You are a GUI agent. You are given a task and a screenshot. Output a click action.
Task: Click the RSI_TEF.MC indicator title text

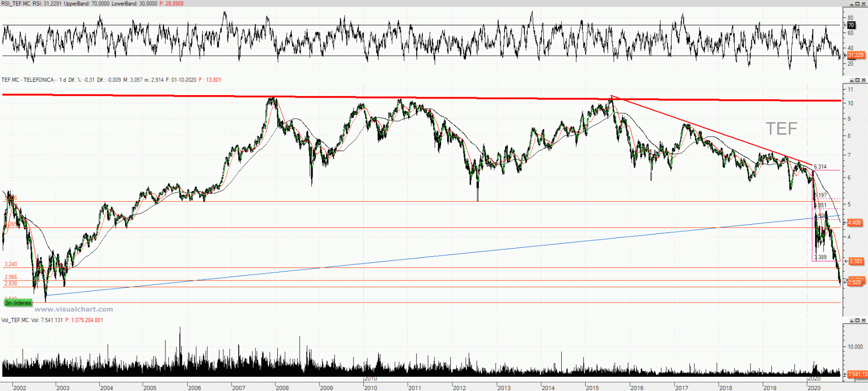pos(16,4)
